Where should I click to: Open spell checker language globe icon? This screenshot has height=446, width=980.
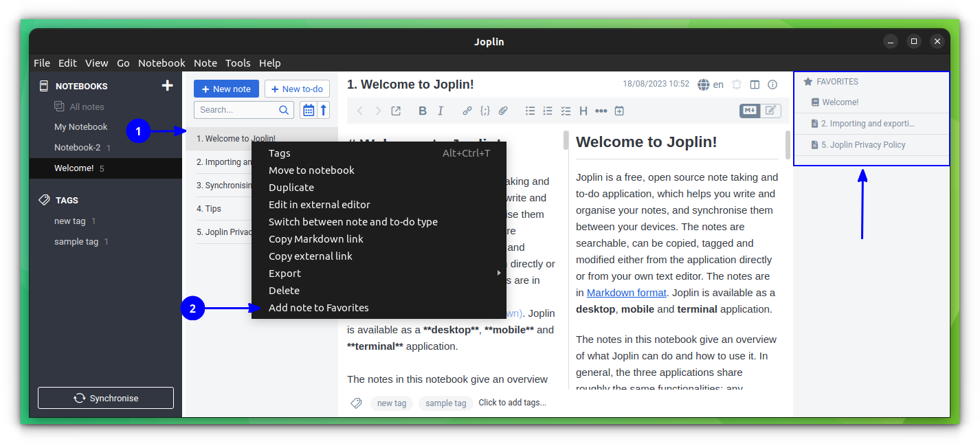704,85
